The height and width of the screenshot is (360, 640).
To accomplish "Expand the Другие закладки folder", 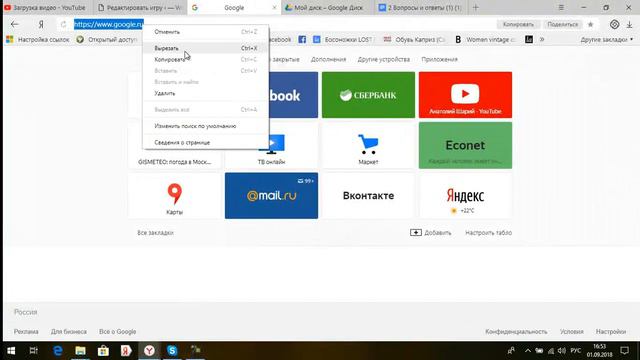I will click(x=607, y=40).
